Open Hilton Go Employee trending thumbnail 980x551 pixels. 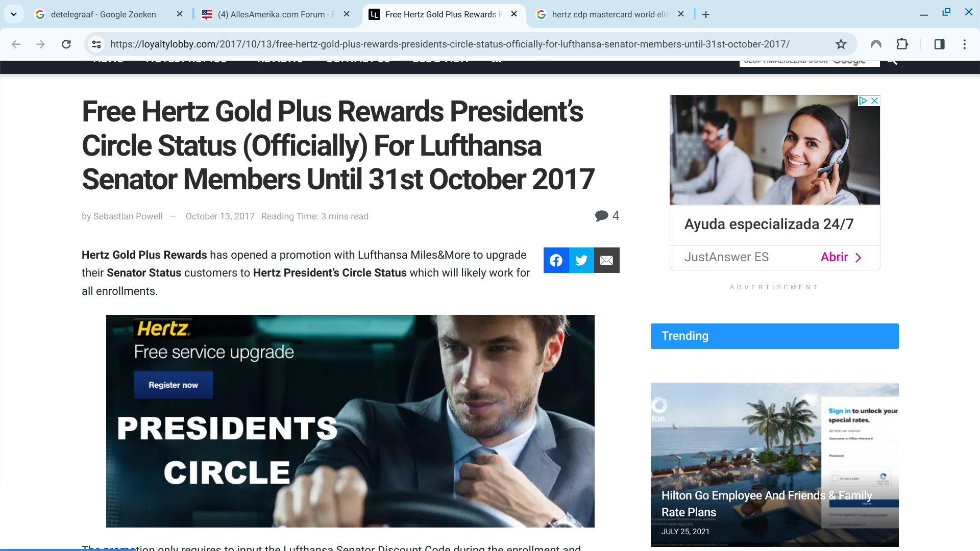click(x=774, y=464)
